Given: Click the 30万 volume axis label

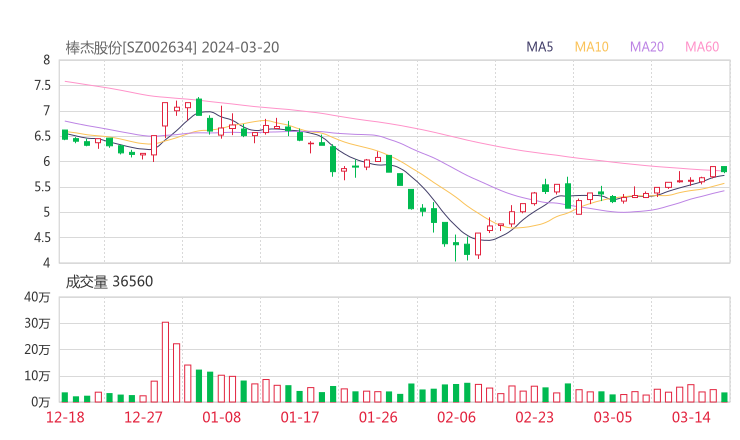Looking at the screenshot, I should pyautogui.click(x=37, y=323).
